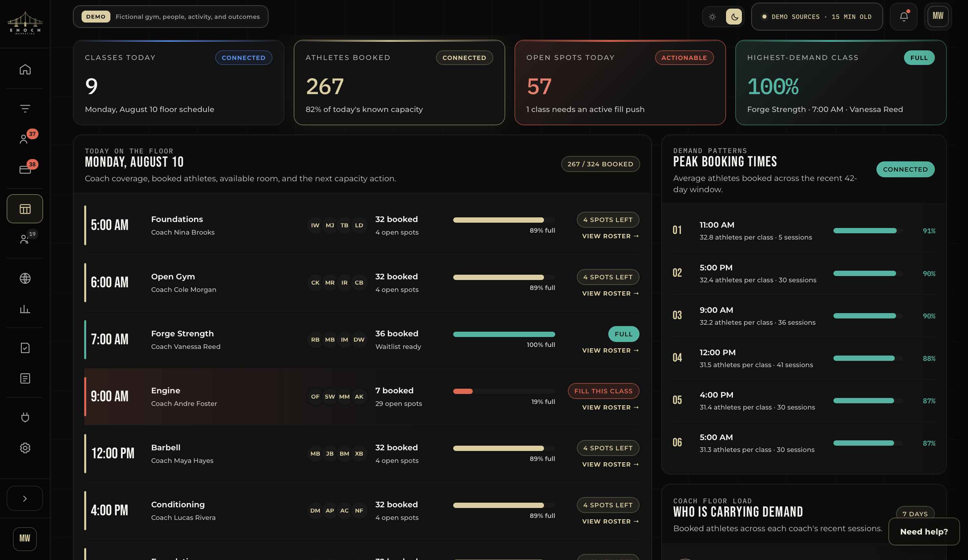
Task: Click the 11:00 AM 91% demand bar
Action: (x=868, y=231)
